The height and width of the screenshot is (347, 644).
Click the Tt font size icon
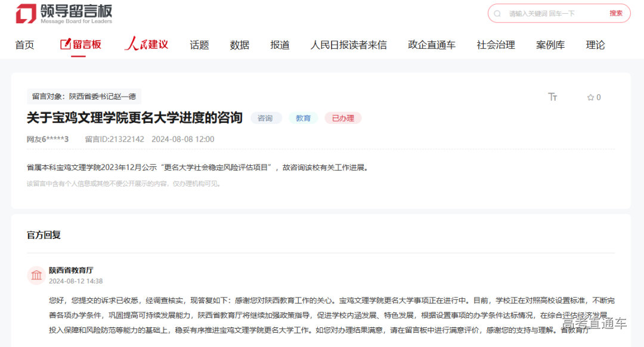[553, 97]
